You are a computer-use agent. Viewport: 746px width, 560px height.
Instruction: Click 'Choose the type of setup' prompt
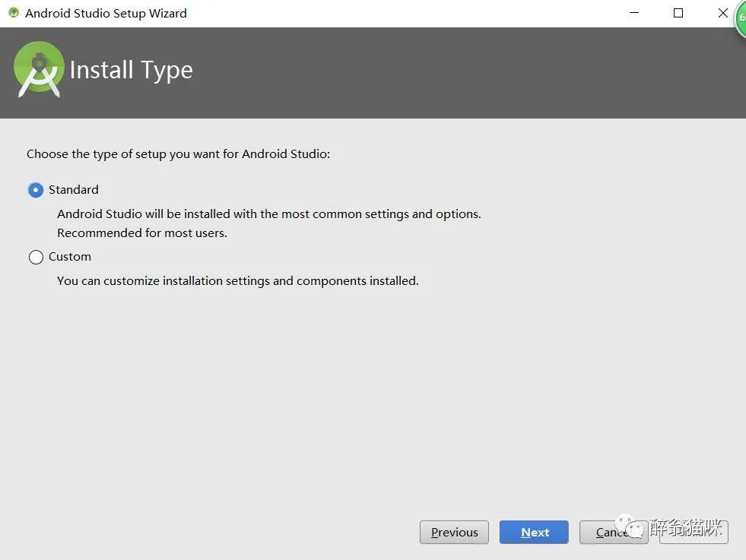(179, 154)
